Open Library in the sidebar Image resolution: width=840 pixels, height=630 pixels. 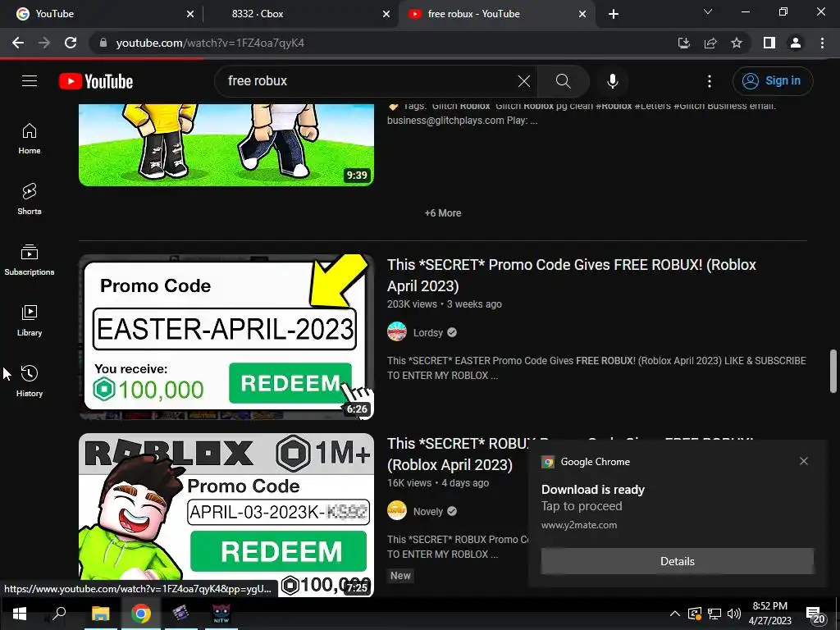(x=30, y=321)
